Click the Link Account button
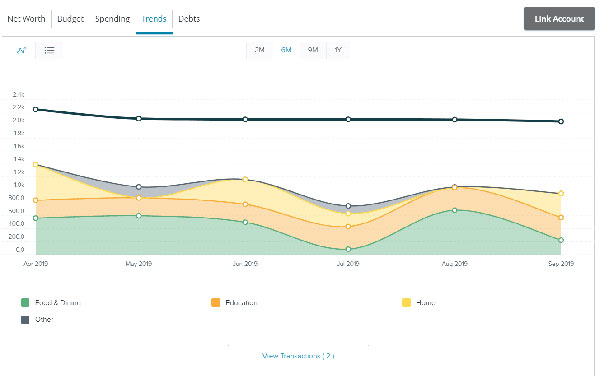The width and height of the screenshot is (600, 376). click(559, 19)
